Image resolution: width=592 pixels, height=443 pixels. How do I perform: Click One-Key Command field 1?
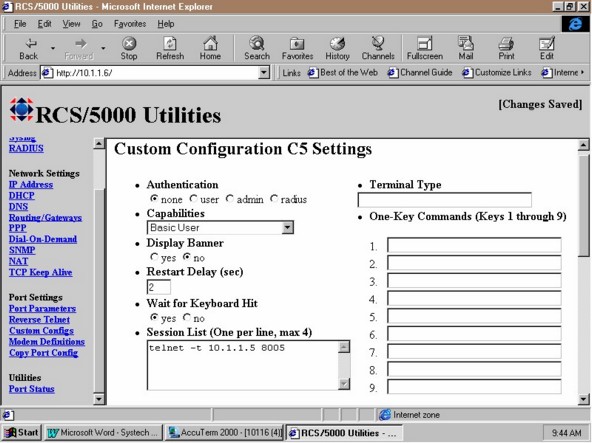coord(474,245)
